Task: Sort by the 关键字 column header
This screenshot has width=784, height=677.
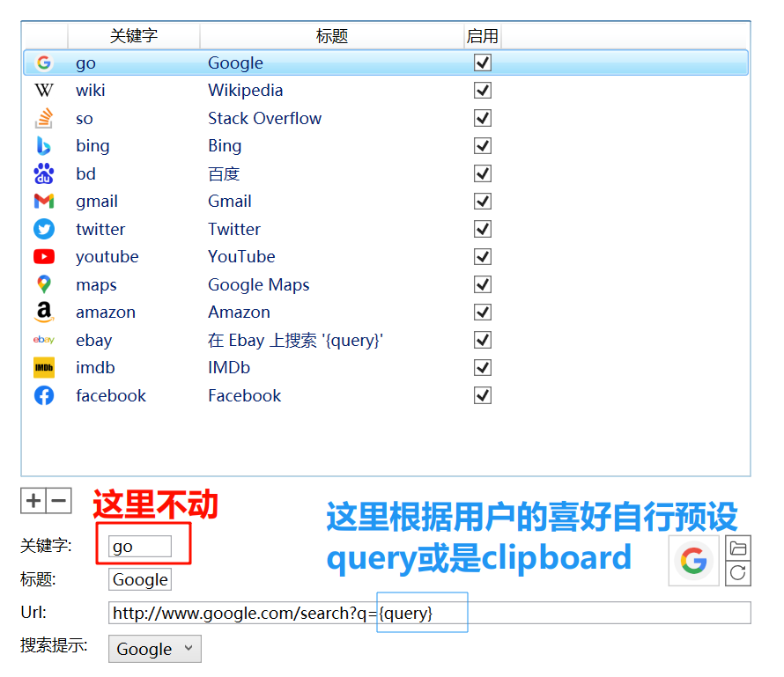Action: click(x=134, y=36)
